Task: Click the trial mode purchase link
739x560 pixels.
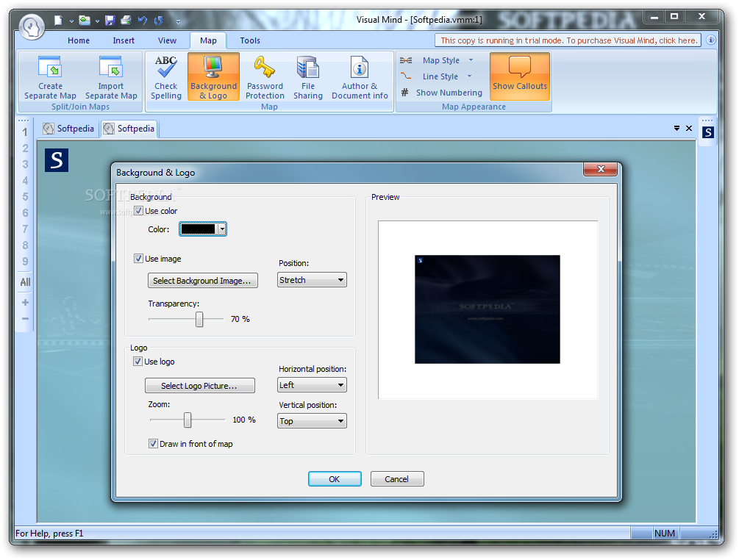Action: 568,40
